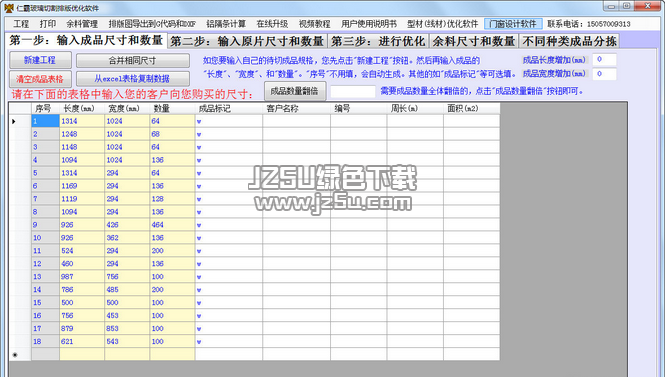Open 成品标记 dropdown in row 4

point(199,160)
